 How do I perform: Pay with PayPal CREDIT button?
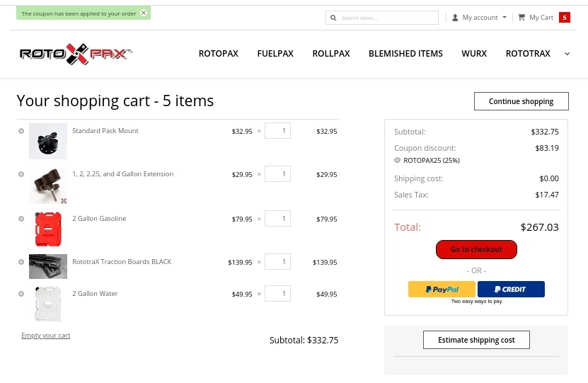pos(511,290)
